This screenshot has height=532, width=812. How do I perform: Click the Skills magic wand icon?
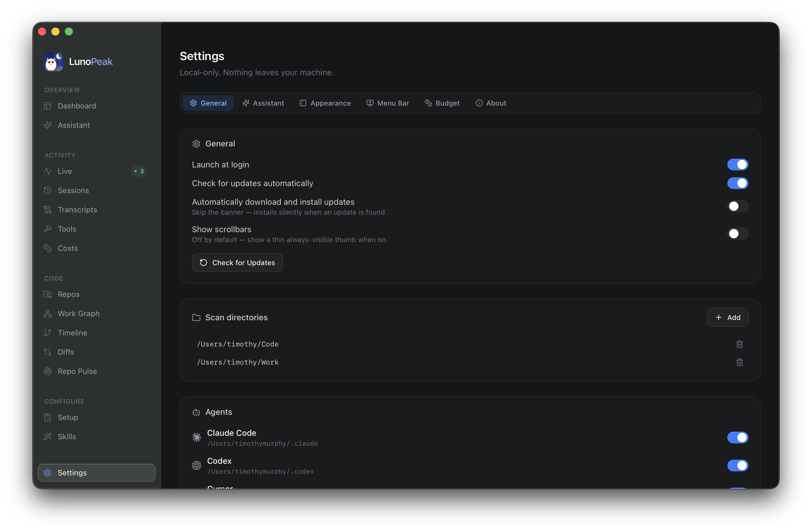48,436
